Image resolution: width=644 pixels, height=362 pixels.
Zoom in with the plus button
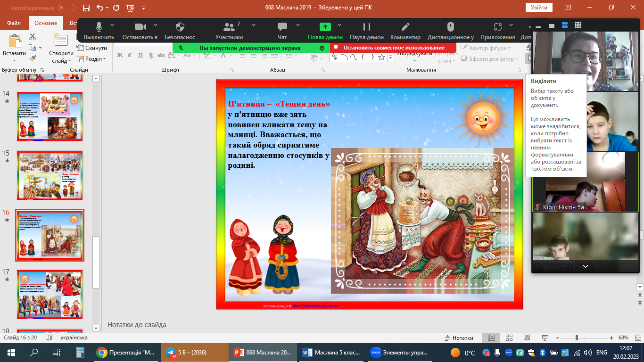pyautogui.click(x=611, y=338)
